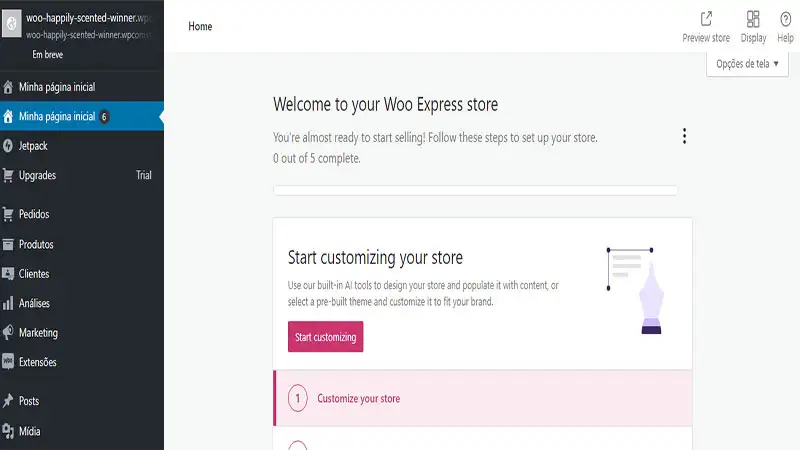800x450 pixels.
Task: Click the setup progress bar
Action: 475,189
